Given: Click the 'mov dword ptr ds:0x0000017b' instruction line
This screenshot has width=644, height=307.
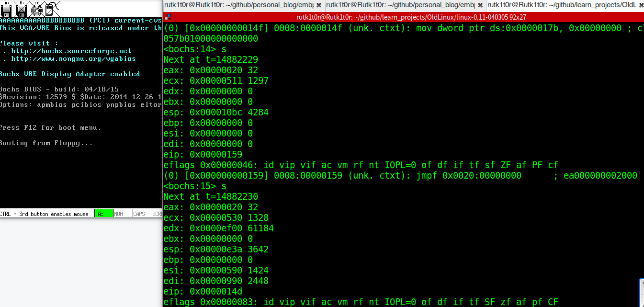Looking at the screenshot, I should (403, 28).
